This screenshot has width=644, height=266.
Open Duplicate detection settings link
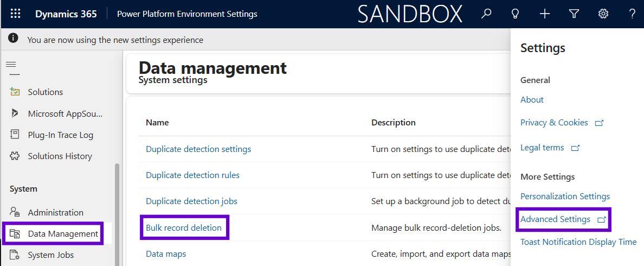tap(198, 149)
